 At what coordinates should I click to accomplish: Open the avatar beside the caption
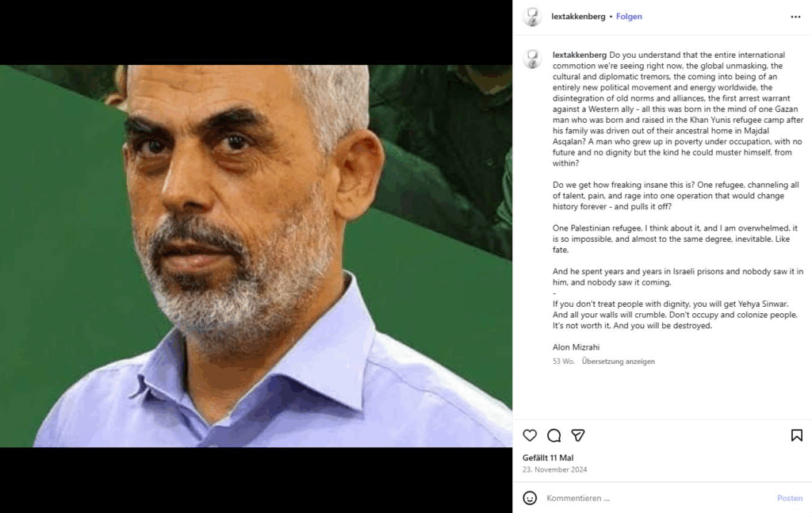pyautogui.click(x=532, y=59)
